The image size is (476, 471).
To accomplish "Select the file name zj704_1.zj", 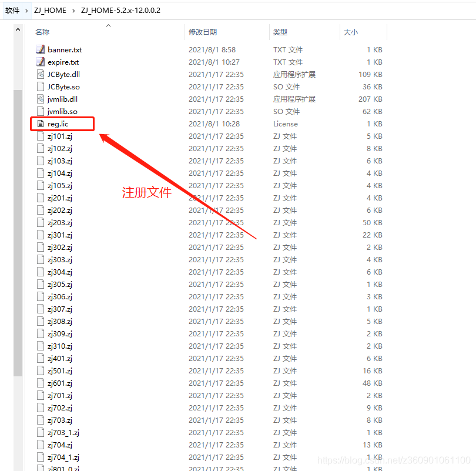I will (x=63, y=457).
